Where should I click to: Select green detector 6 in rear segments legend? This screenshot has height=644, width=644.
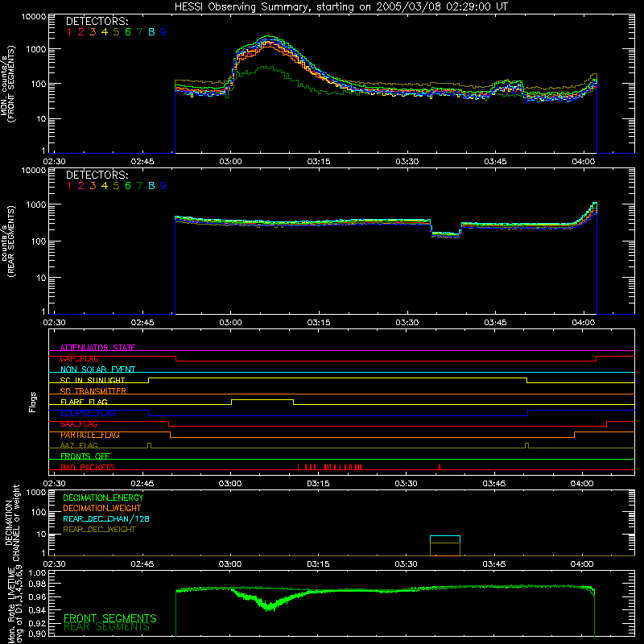[128, 186]
